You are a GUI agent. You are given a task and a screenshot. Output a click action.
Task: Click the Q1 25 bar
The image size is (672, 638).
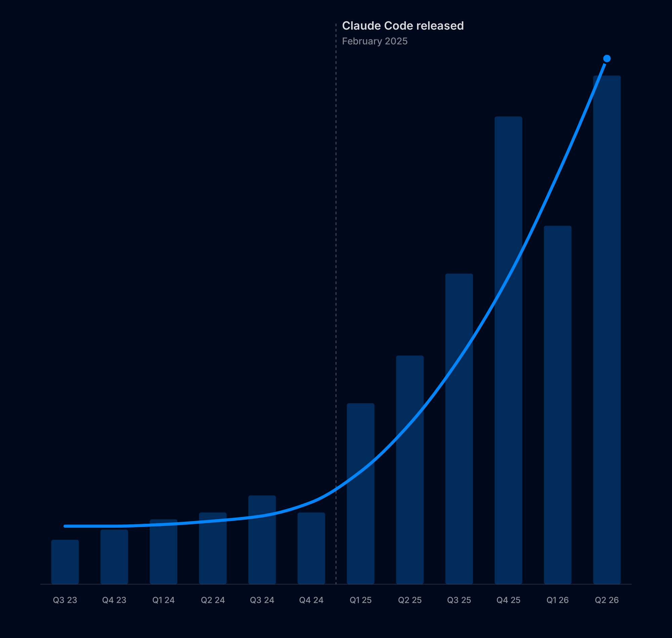[x=361, y=494]
